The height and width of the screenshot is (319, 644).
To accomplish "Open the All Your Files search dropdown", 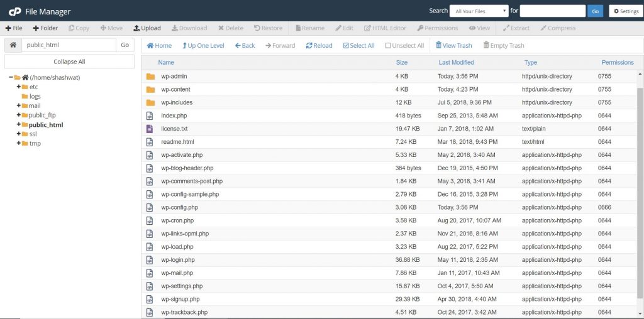I will click(479, 11).
